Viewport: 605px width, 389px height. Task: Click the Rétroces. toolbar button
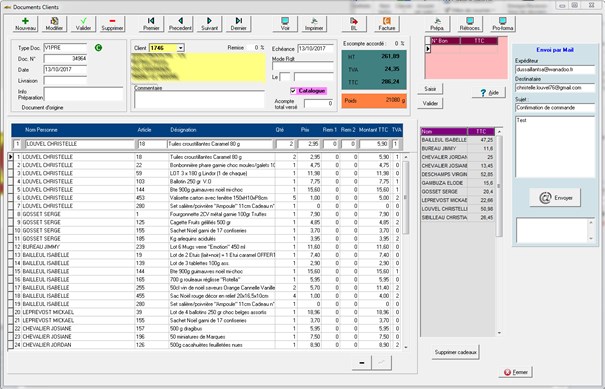(470, 24)
